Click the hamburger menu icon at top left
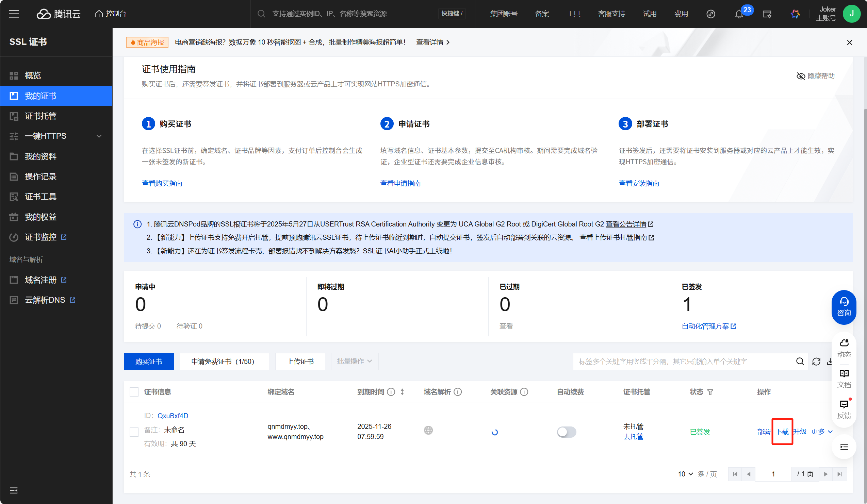This screenshot has width=867, height=504. tap(14, 14)
